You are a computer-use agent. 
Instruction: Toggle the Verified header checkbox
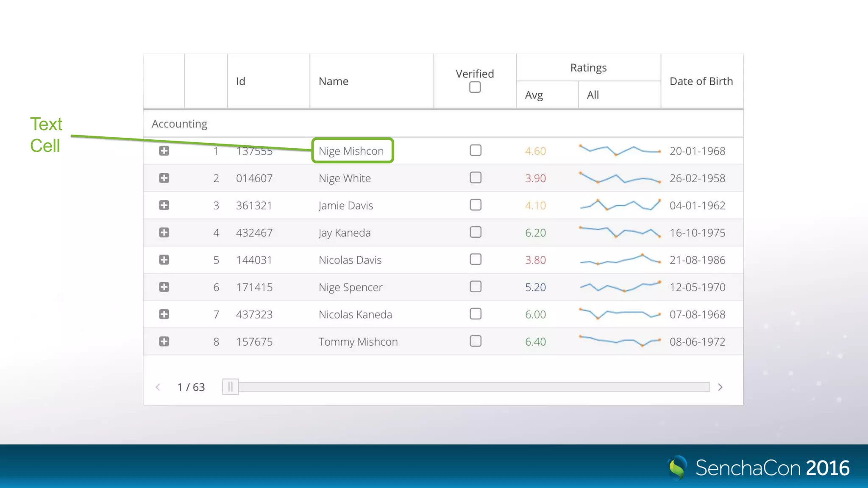[x=475, y=87]
